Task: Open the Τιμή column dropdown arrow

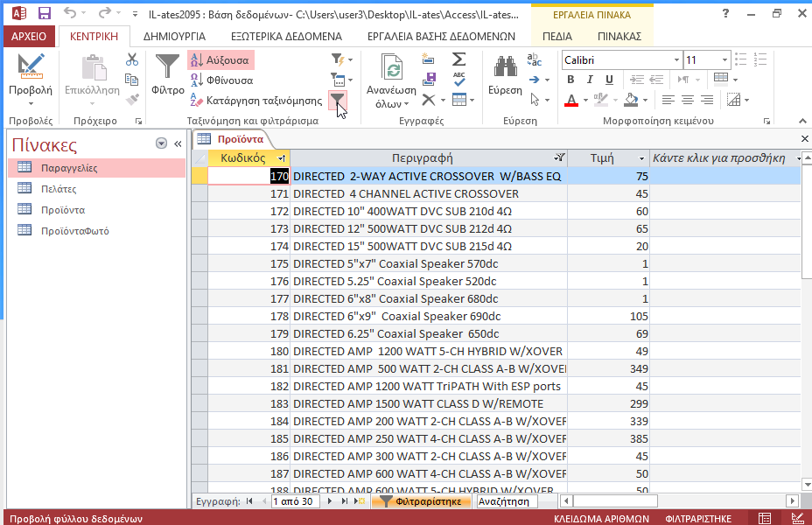Action: [x=641, y=158]
